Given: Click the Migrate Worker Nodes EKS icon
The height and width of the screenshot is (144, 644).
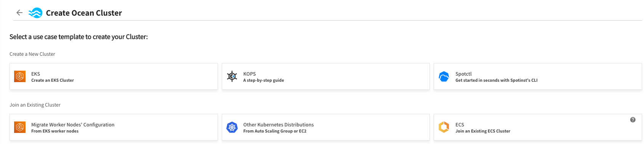Looking at the screenshot, I should pos(20,127).
